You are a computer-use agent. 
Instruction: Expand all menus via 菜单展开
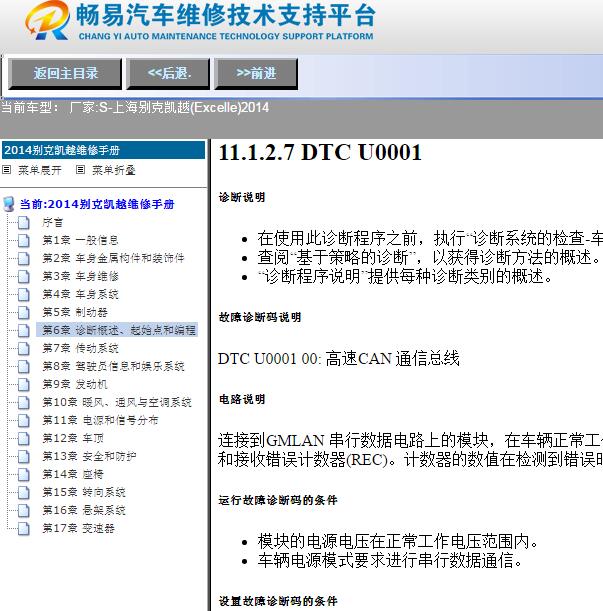pos(40,170)
